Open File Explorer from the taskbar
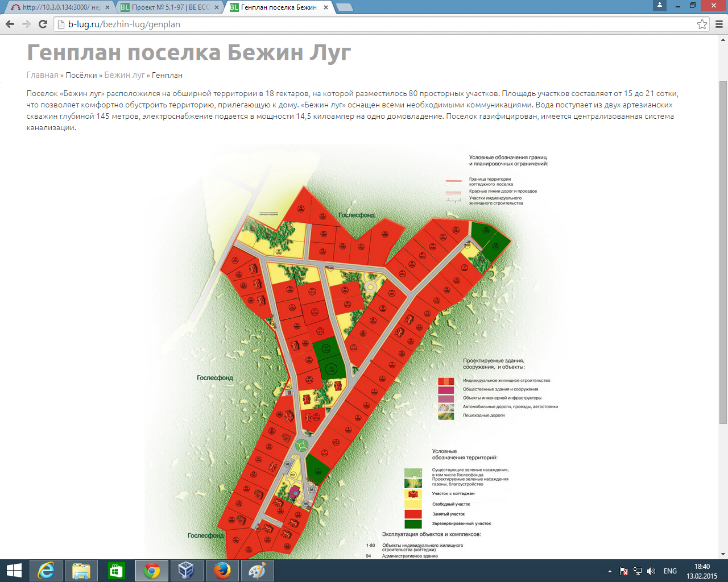 [81, 570]
